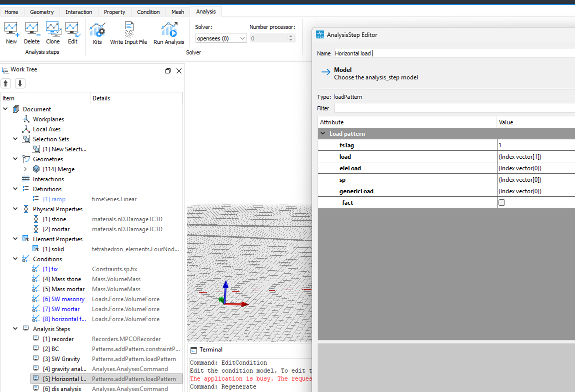Collapse the Element Properties node
This screenshot has height=392, width=575.
click(15, 239)
